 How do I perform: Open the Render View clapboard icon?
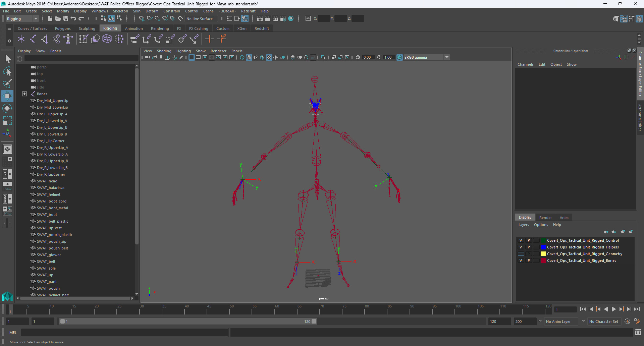coord(260,19)
